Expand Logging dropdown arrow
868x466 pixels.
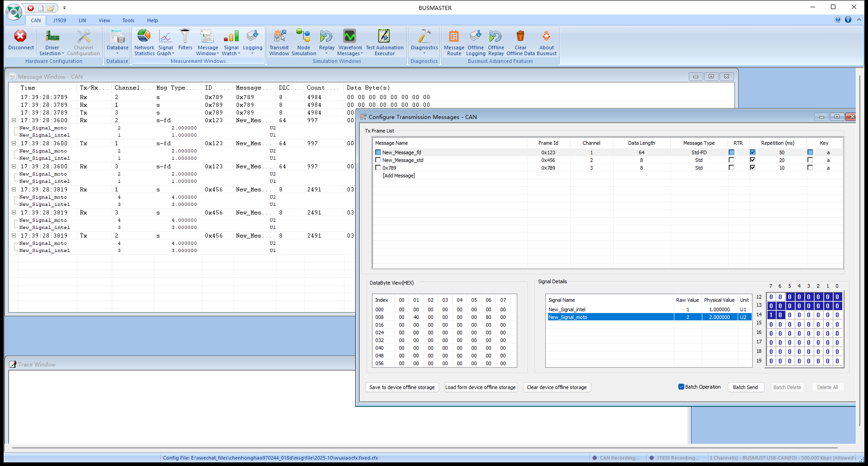click(x=253, y=53)
